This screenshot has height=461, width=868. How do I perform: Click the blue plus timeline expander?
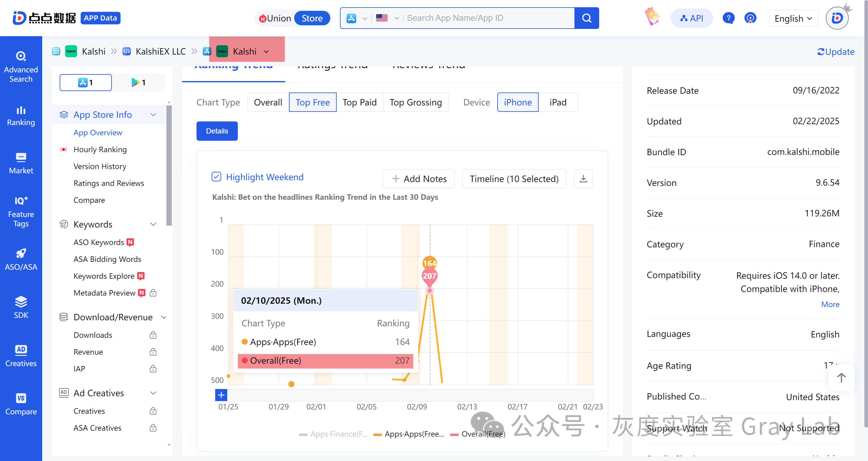tap(221, 395)
